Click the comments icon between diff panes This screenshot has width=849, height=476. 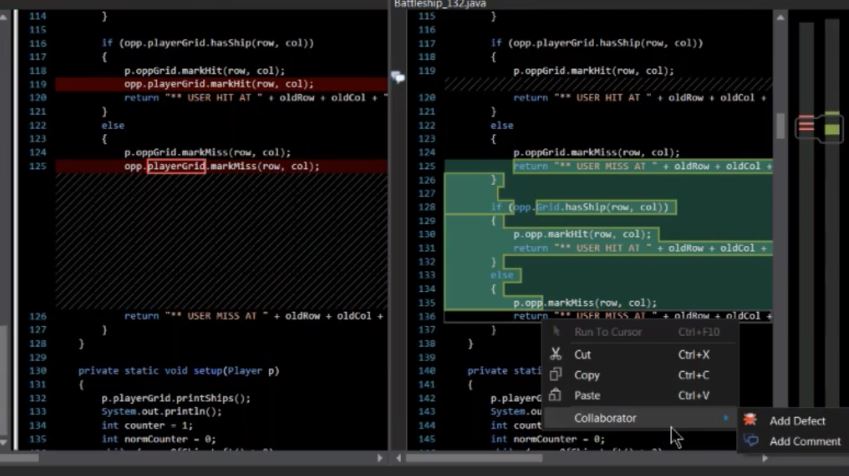[398, 77]
